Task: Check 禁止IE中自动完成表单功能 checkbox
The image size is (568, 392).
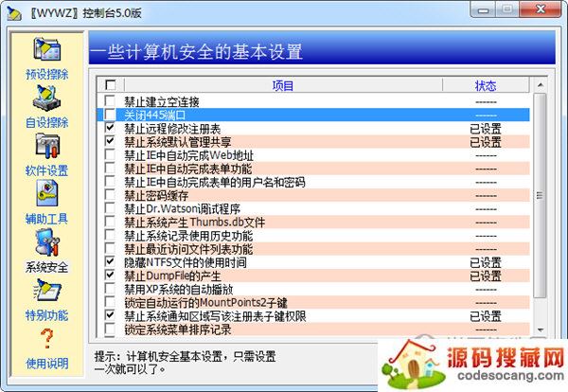Action: tap(110, 169)
